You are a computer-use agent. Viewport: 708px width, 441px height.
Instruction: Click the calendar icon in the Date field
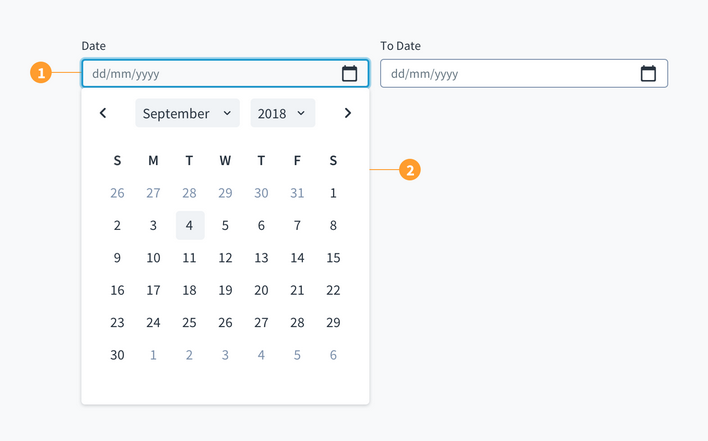pyautogui.click(x=349, y=73)
